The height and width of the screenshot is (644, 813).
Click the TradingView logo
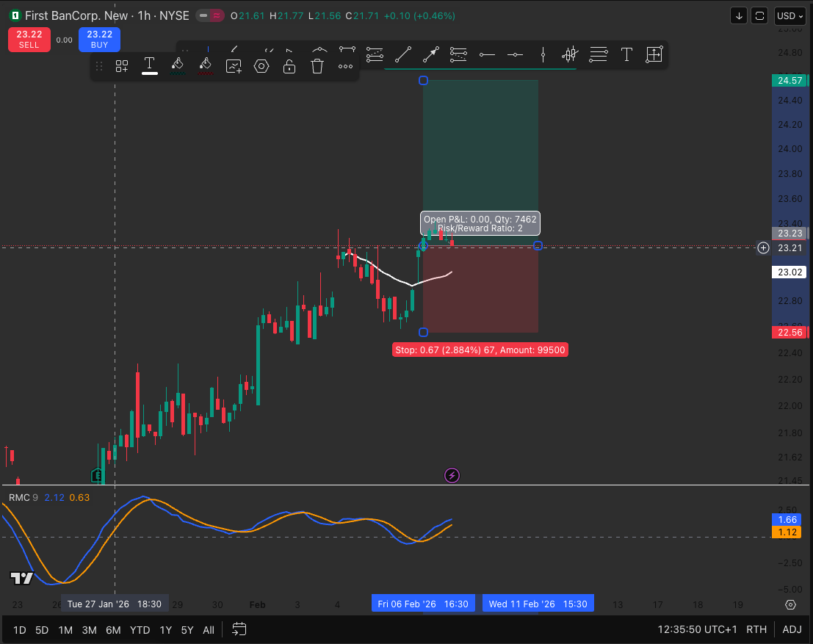(x=22, y=578)
